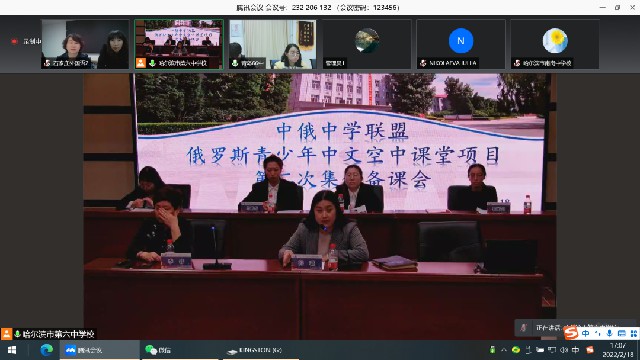Click the USB safely remove tray icon
Image resolution: width=640 pixels, height=360 pixels.
[x=492, y=350]
